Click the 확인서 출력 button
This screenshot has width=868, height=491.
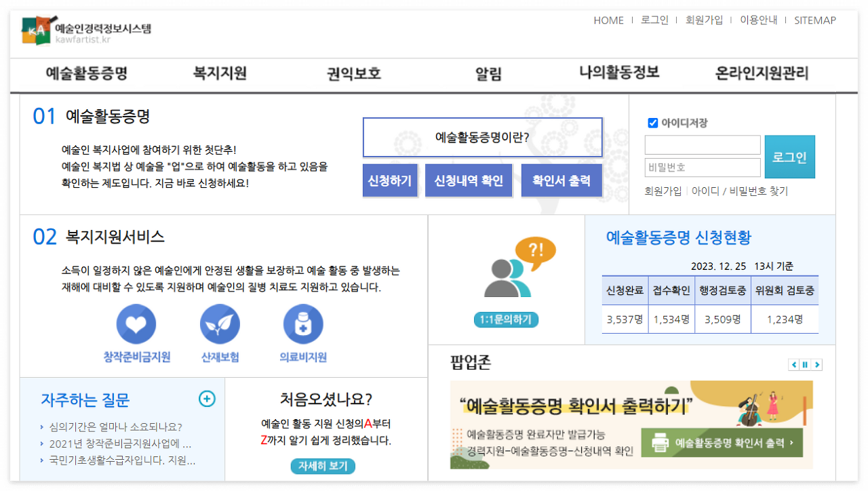561,180
